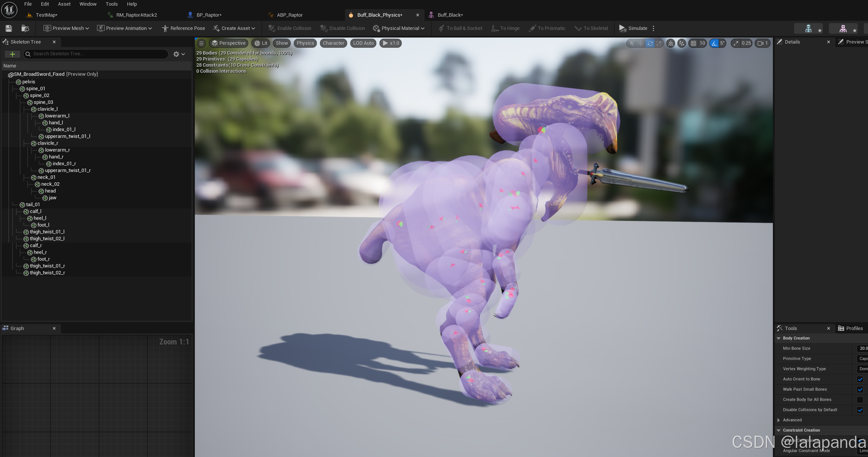
Task: Uncheck Walk Past Small Bones
Action: [x=860, y=390]
